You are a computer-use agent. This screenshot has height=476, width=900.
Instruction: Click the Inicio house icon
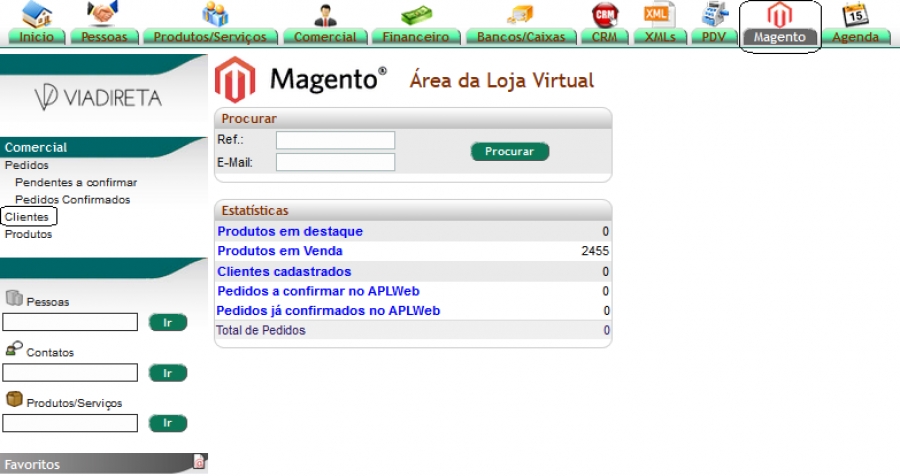click(x=36, y=14)
